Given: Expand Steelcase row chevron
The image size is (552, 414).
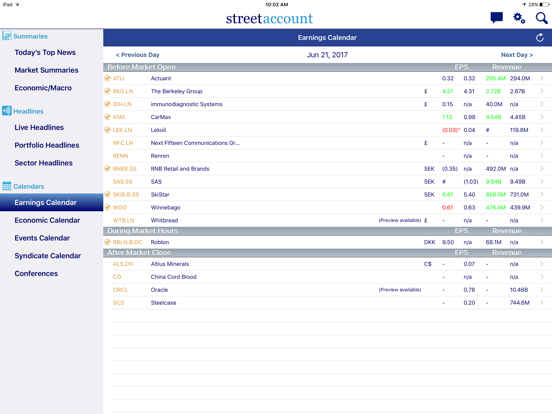Looking at the screenshot, I should (542, 303).
